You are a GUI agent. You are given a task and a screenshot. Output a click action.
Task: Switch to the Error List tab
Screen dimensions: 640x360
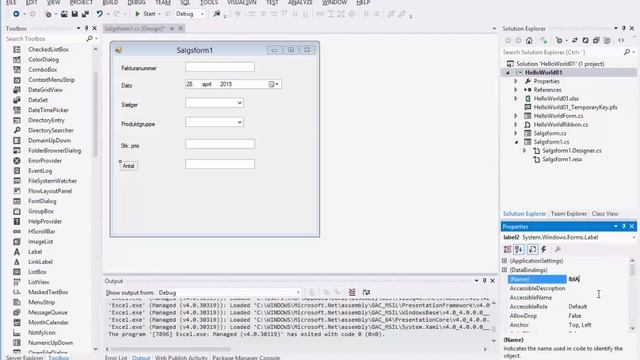coord(116,358)
